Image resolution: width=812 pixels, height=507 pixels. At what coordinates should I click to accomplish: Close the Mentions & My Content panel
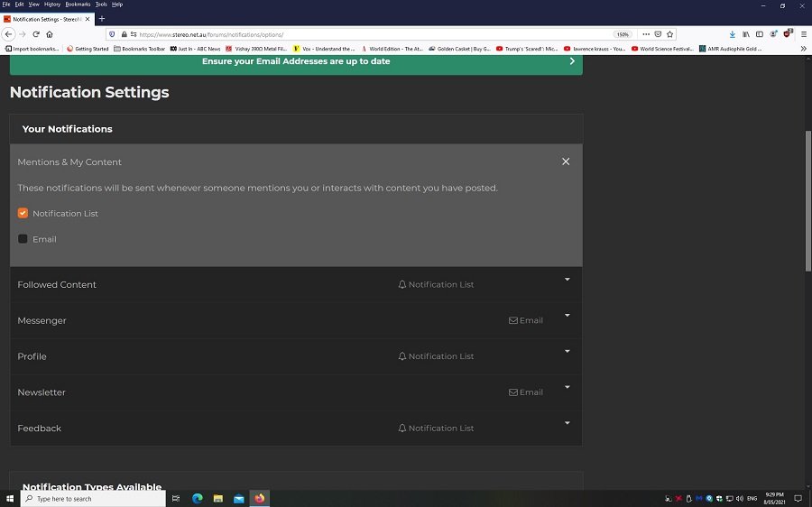[566, 161]
